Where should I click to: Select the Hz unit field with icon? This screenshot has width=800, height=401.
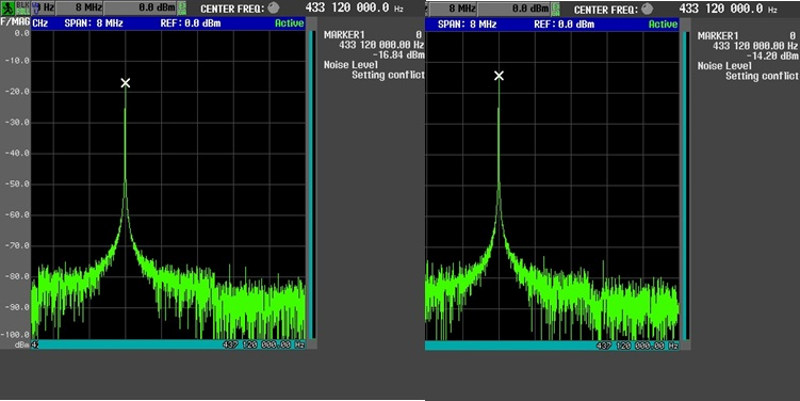coord(43,8)
